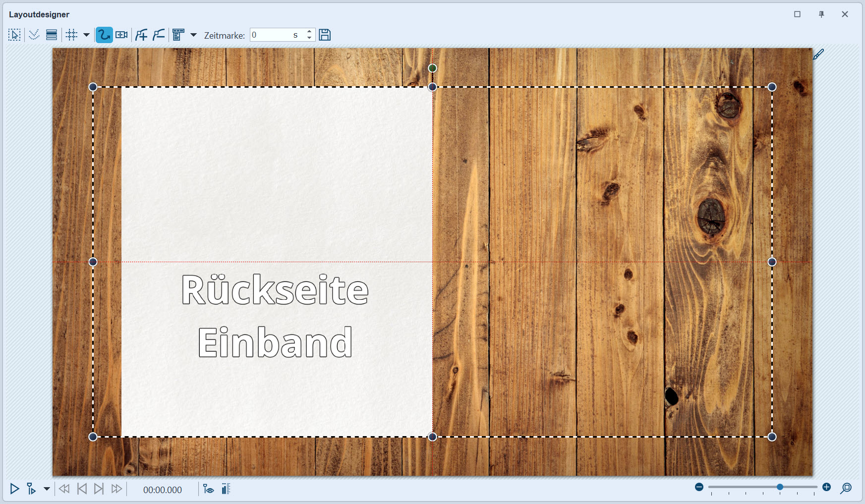The image size is (865, 504).
Task: Click the bottom-right corner selection handle
Action: [x=772, y=437]
